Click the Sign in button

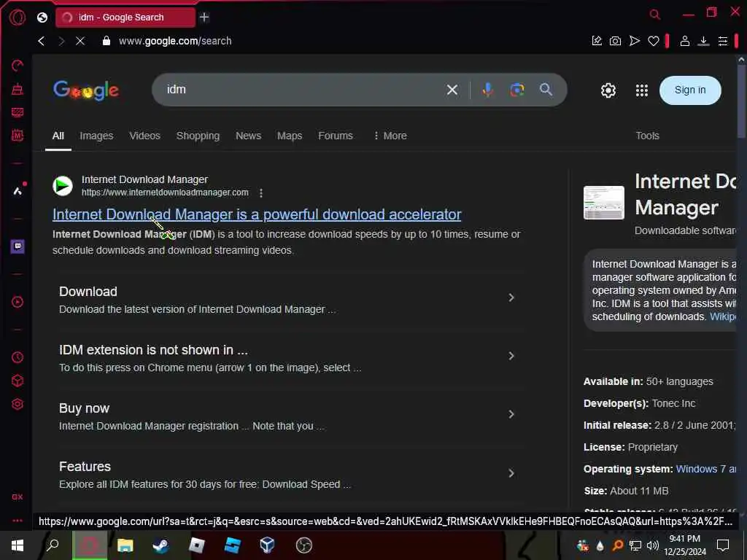pos(690,90)
